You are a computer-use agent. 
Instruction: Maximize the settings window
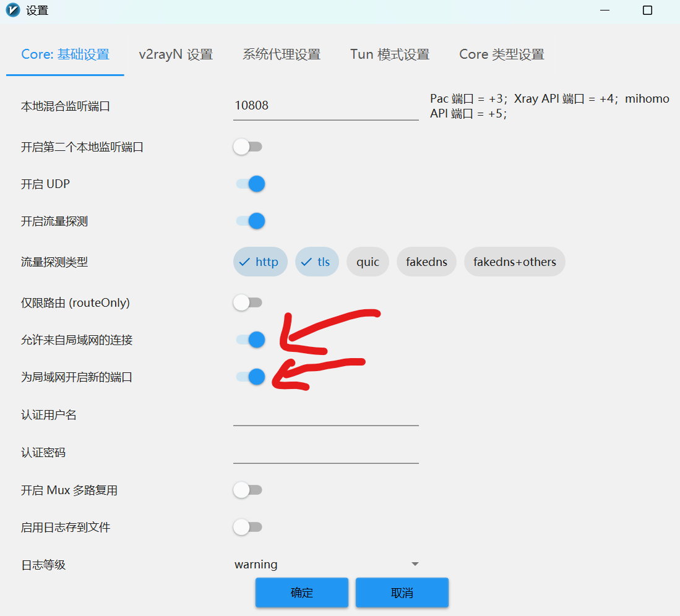pyautogui.click(x=647, y=11)
